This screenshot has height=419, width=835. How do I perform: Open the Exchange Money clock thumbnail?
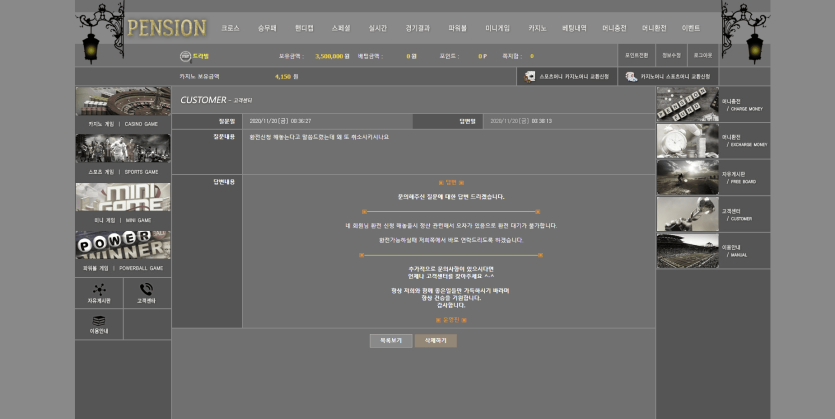[687, 141]
